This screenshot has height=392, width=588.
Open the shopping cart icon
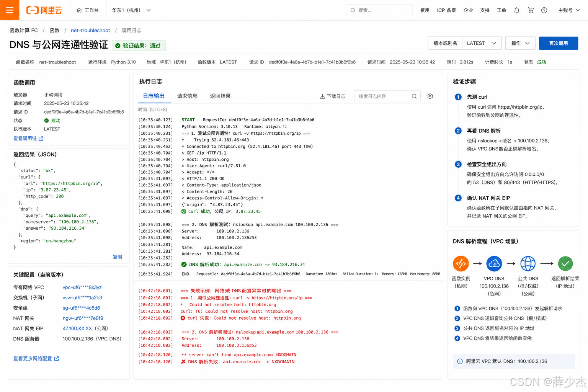point(531,10)
